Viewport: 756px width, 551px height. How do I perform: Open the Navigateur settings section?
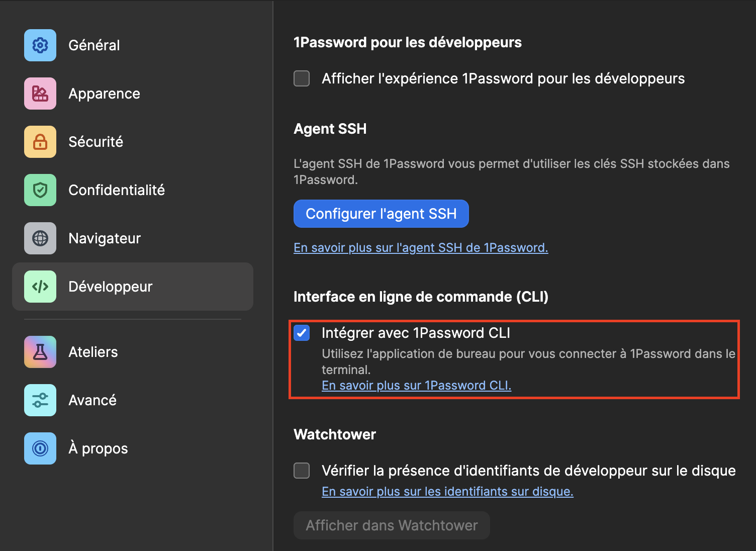(x=105, y=238)
